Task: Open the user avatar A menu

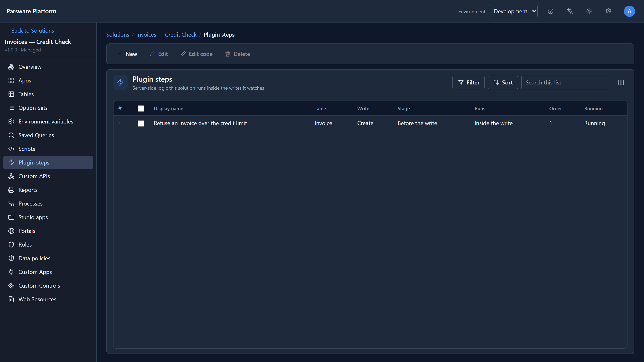Action: click(629, 11)
